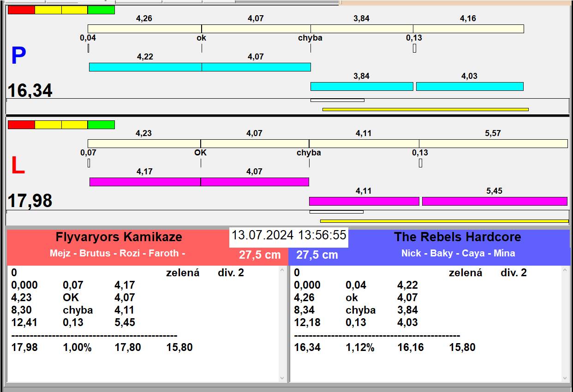
Task: Click the Flyvaryors Kamikaze team header
Action: [119, 237]
